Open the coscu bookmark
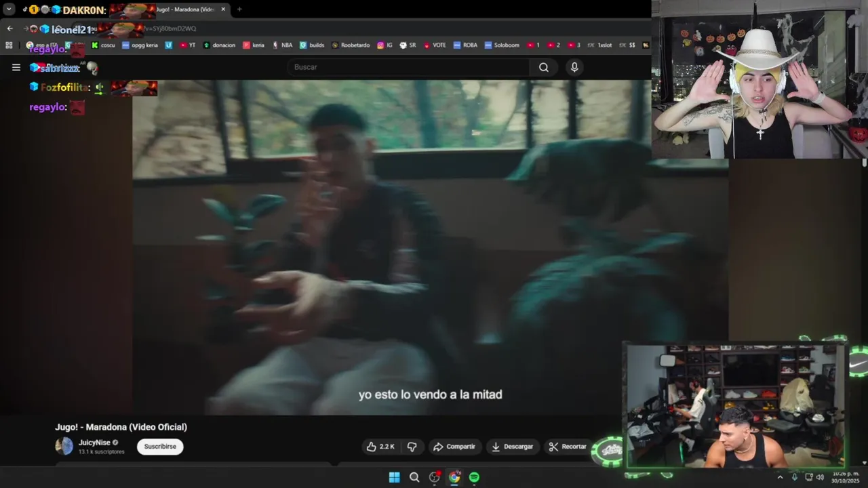This screenshot has width=868, height=488. [x=103, y=45]
